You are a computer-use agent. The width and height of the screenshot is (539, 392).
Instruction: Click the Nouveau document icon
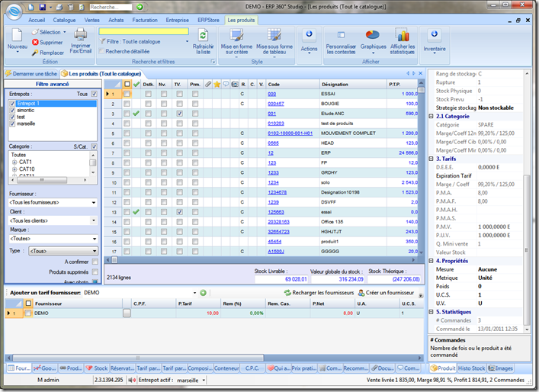[17, 35]
